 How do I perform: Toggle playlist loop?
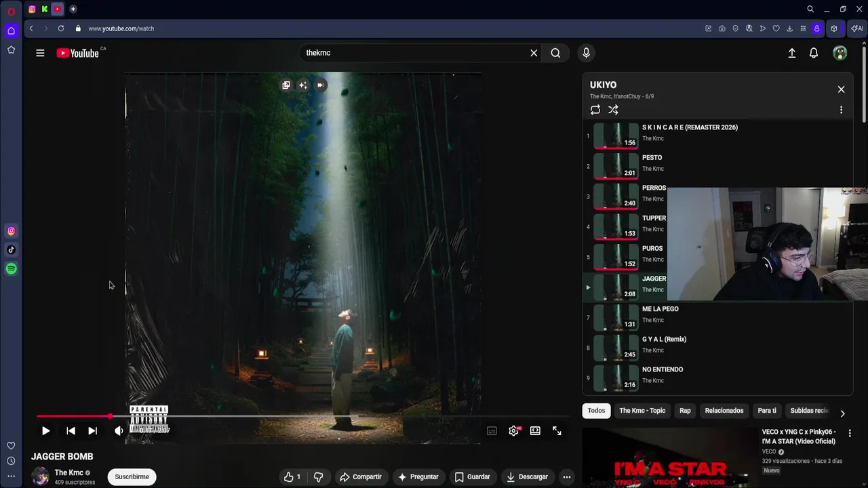pyautogui.click(x=595, y=110)
